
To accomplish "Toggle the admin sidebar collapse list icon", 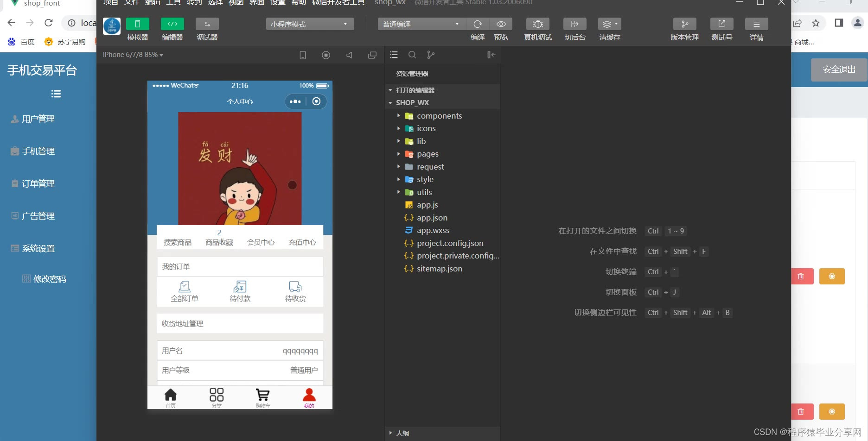I will 56,94.
